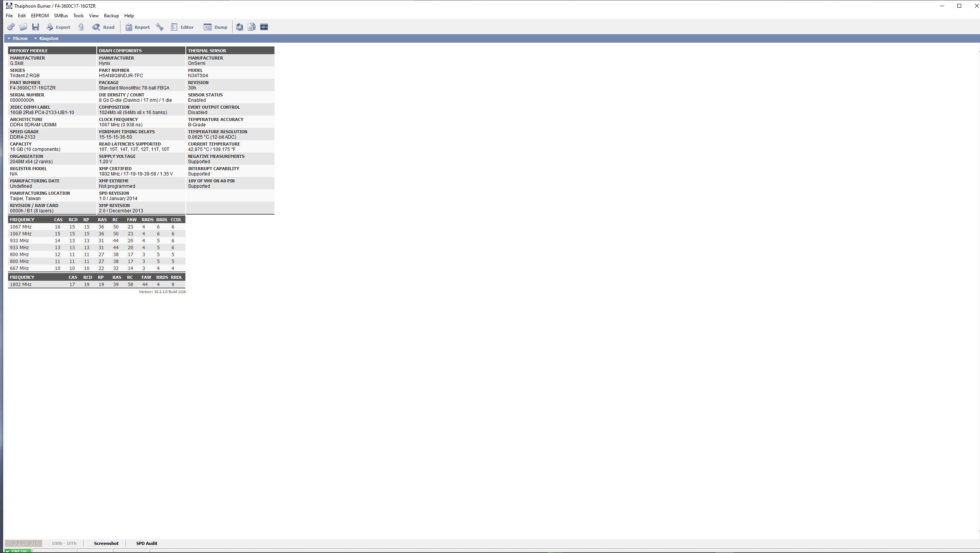Click the waveform monitor icon
Image resolution: width=980 pixels, height=553 pixels.
tap(264, 27)
